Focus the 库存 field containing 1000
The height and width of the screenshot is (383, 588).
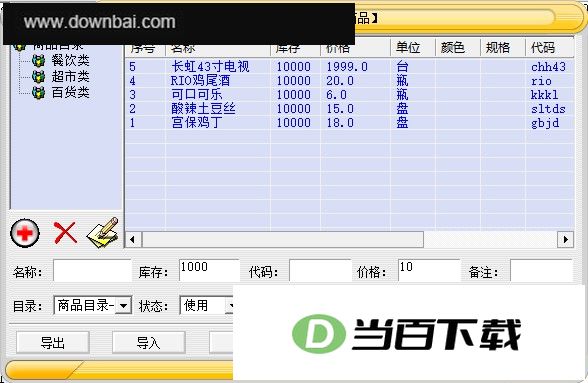point(209,270)
